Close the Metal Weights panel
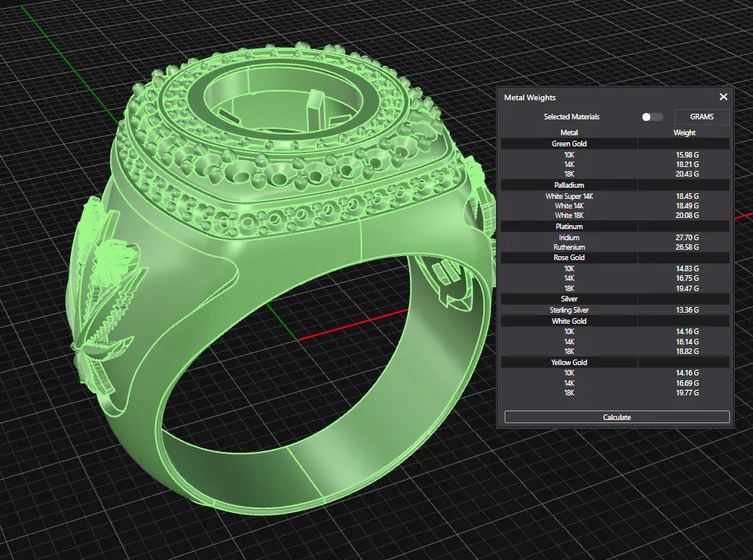 point(723,97)
